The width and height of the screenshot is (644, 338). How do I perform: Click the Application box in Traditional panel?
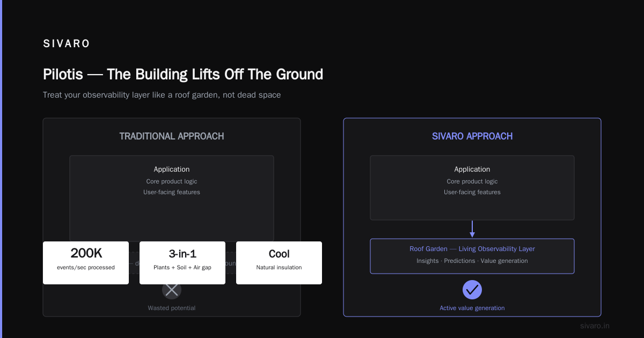tap(172, 199)
